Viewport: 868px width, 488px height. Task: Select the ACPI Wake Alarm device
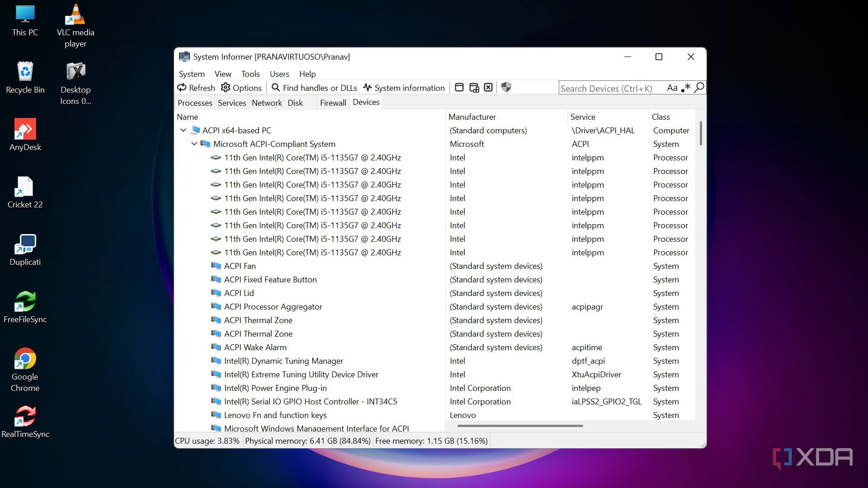tap(435, 347)
